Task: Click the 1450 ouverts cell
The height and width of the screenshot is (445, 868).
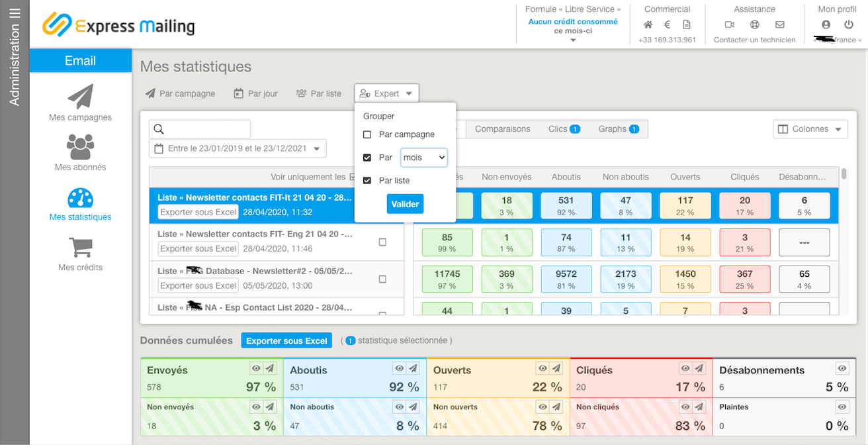Action: pyautogui.click(x=685, y=279)
